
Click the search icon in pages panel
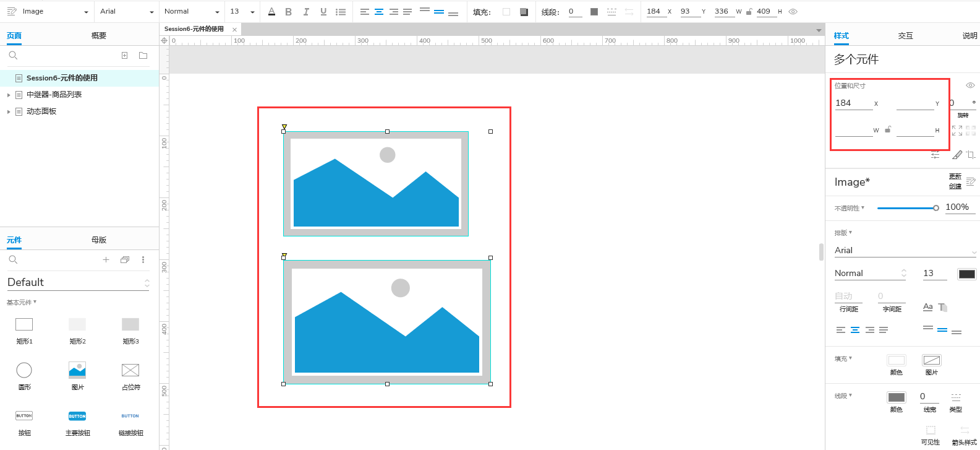pyautogui.click(x=13, y=56)
